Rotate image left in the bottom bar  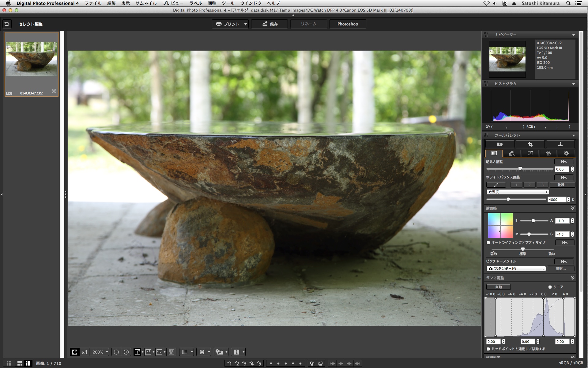312,363
